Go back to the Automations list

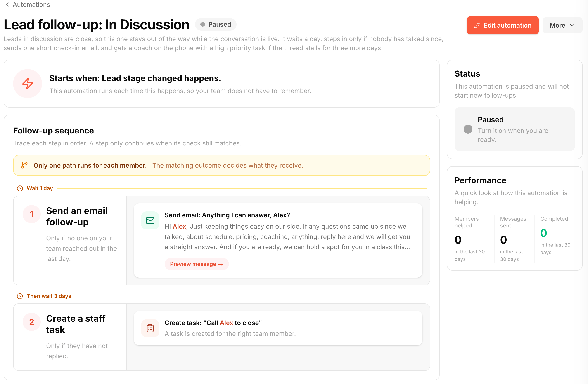pos(31,5)
